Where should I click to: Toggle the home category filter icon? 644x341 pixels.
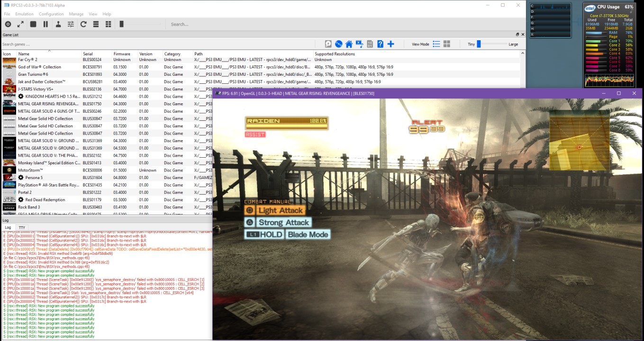(349, 44)
